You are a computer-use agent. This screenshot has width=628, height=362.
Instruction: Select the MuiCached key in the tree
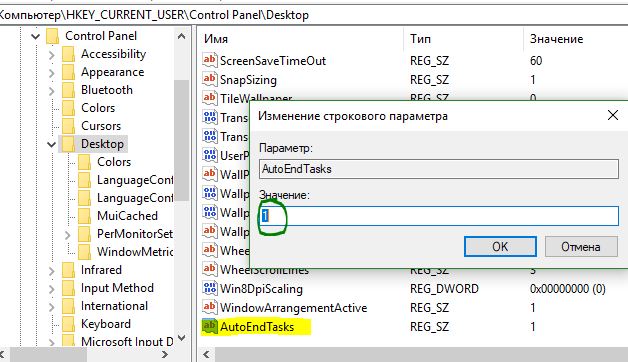127,216
